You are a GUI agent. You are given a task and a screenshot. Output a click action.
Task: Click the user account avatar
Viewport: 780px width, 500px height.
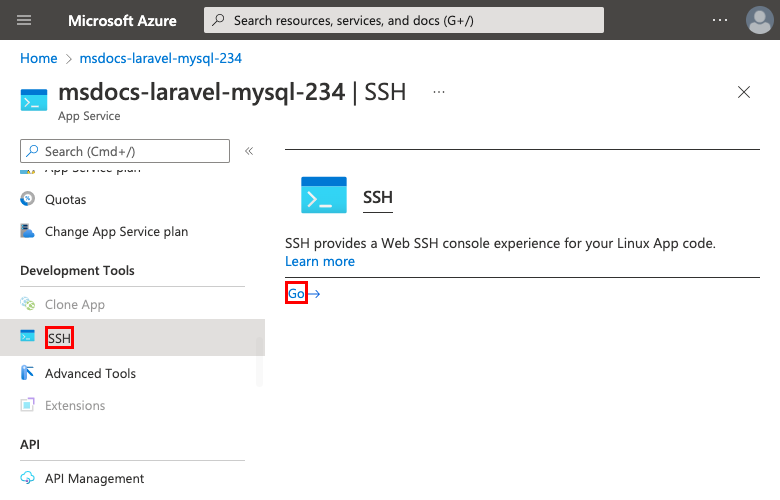coord(759,20)
